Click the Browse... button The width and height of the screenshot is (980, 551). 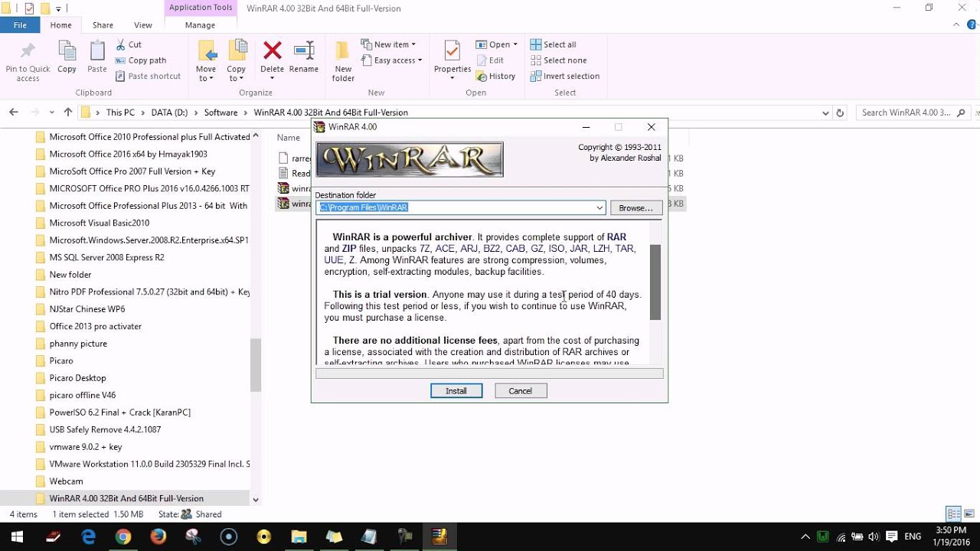pyautogui.click(x=635, y=208)
